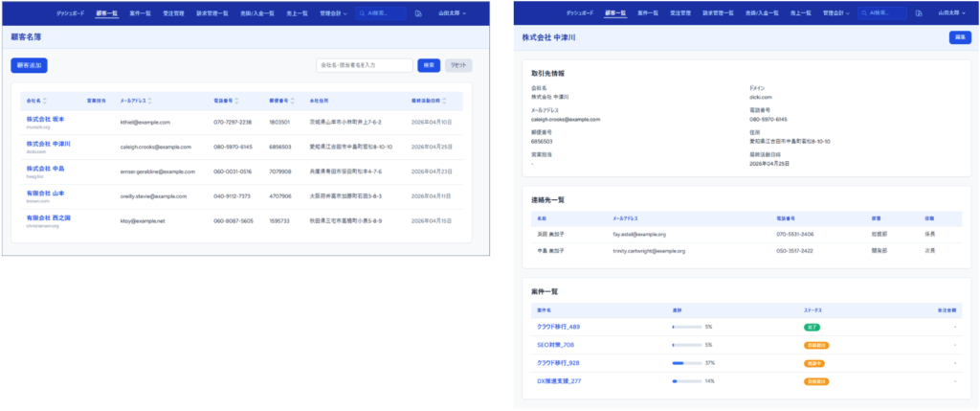Open SEO対策_708 project link
This screenshot has width=980, height=411.
point(555,345)
